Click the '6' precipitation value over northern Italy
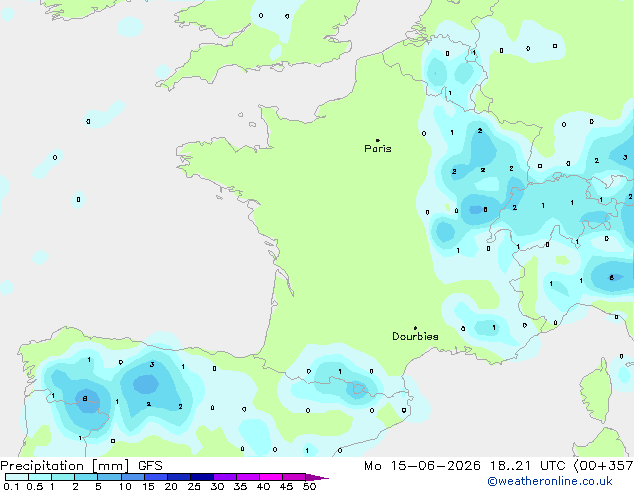 tap(612, 277)
